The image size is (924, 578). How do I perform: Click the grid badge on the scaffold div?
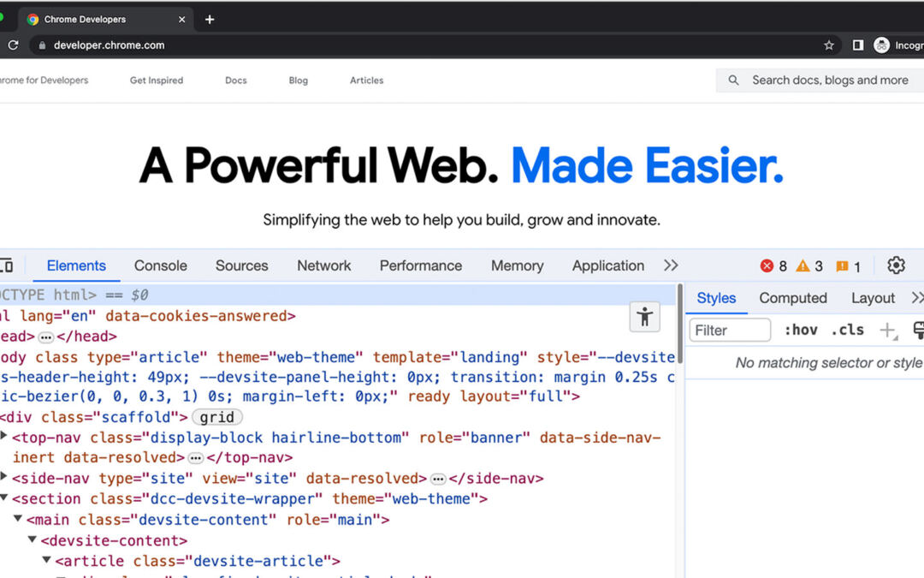point(216,417)
